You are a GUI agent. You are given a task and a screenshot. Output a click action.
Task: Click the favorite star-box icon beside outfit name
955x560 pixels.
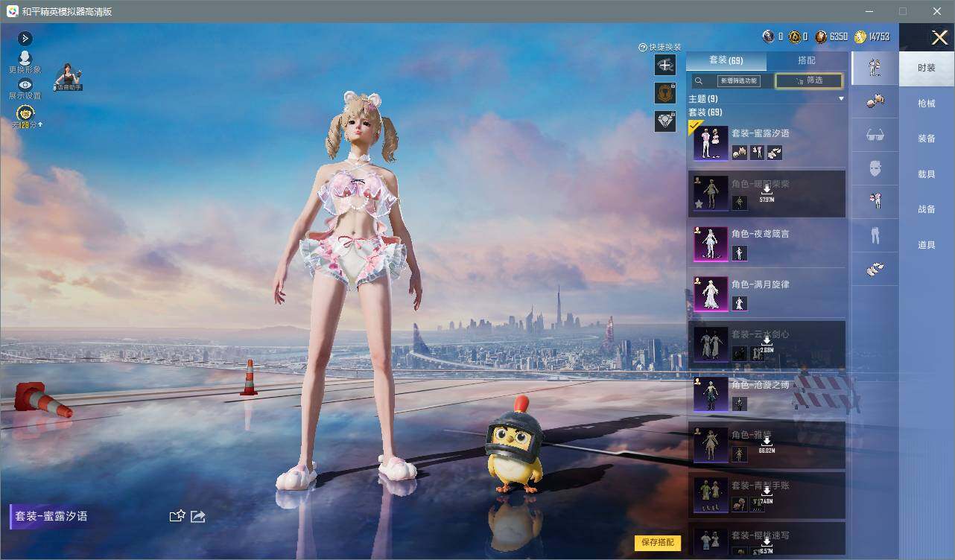[177, 516]
